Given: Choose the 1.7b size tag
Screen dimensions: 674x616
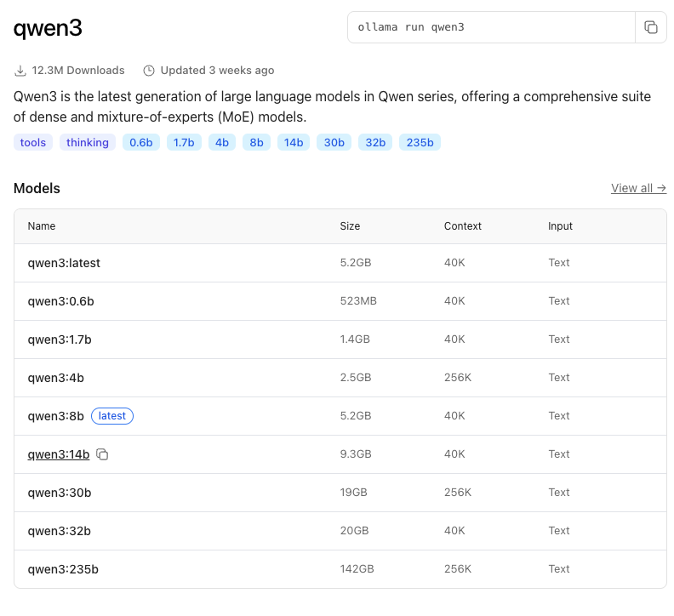Looking at the screenshot, I should pos(184,142).
